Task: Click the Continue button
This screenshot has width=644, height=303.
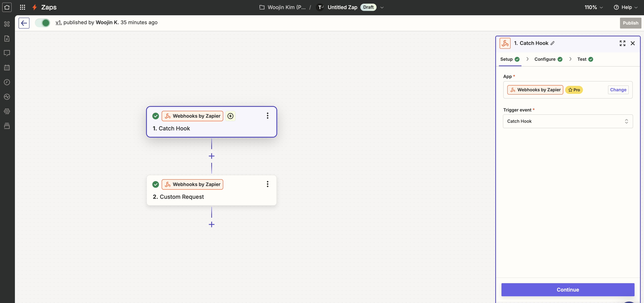Action: [x=568, y=290]
